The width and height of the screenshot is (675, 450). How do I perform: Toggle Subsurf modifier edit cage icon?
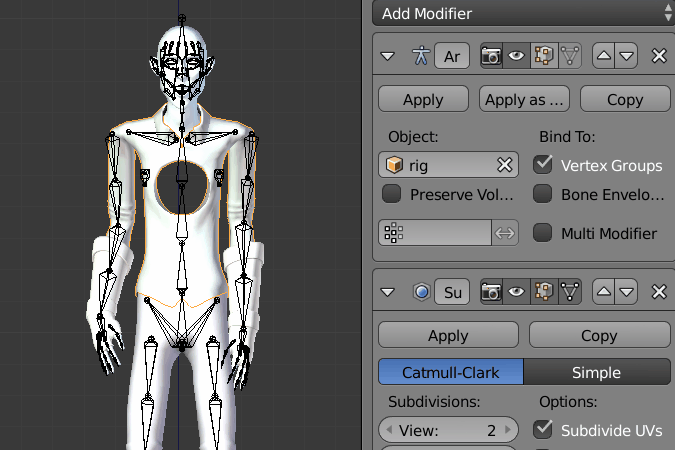pyautogui.click(x=570, y=292)
